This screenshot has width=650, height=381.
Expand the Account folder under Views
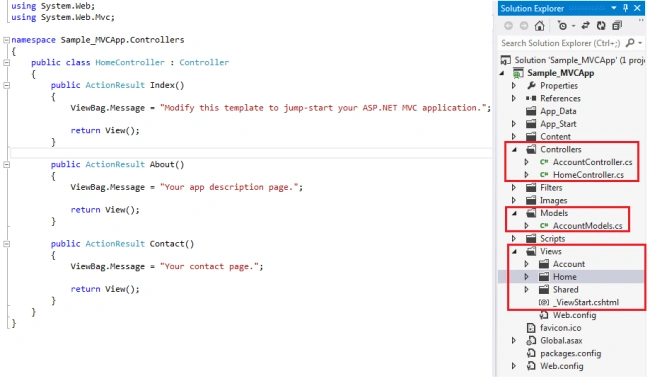coord(526,264)
